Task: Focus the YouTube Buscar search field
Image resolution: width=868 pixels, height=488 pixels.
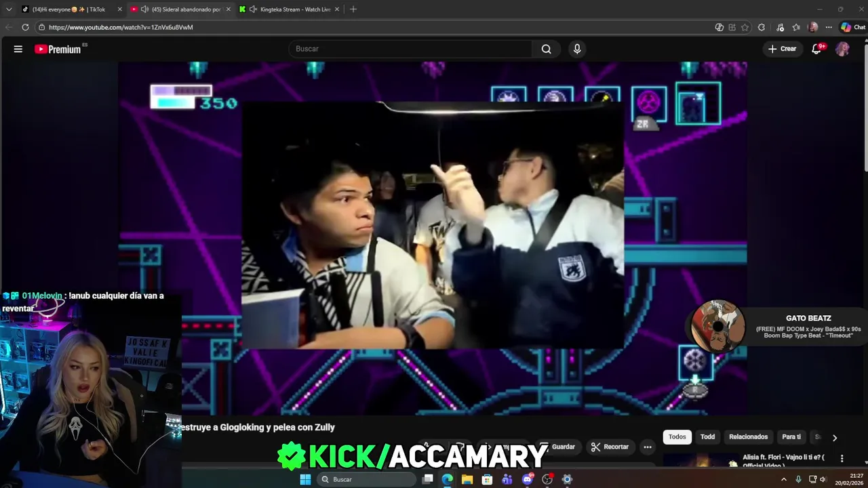Action: pos(410,49)
